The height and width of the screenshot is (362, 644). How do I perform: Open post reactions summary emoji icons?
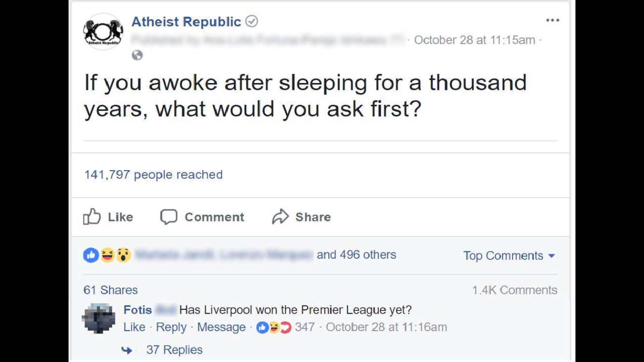tap(107, 255)
